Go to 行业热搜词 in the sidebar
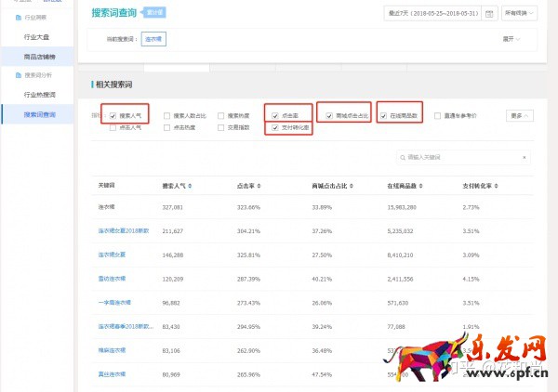 pyautogui.click(x=39, y=95)
